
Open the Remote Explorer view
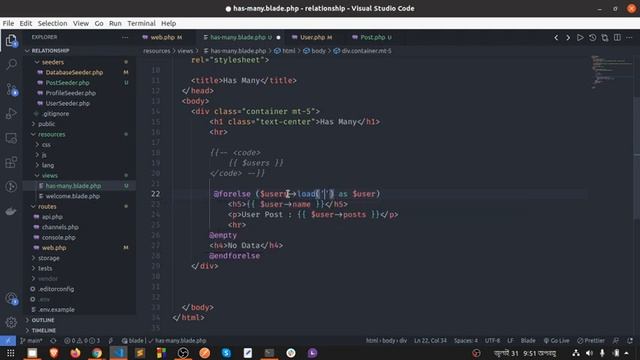point(11,138)
